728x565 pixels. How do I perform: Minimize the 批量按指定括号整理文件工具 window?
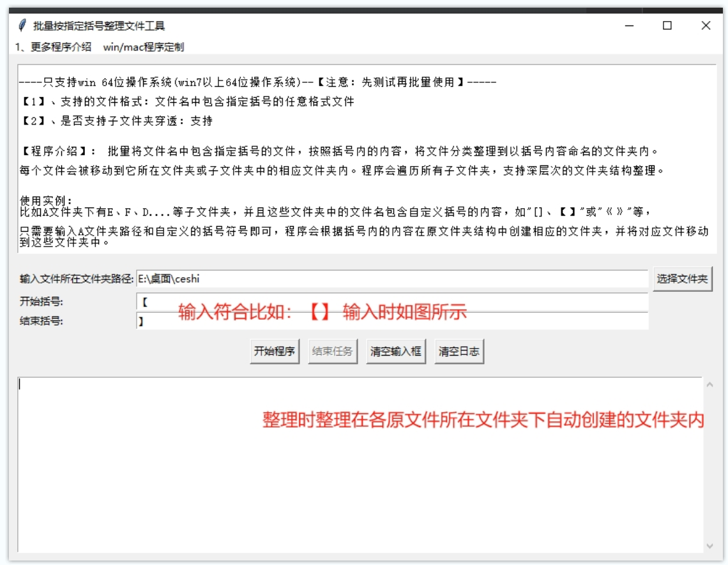(629, 26)
